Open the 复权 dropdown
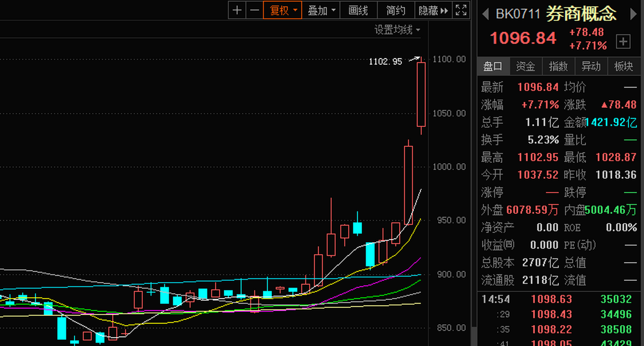 click(282, 11)
